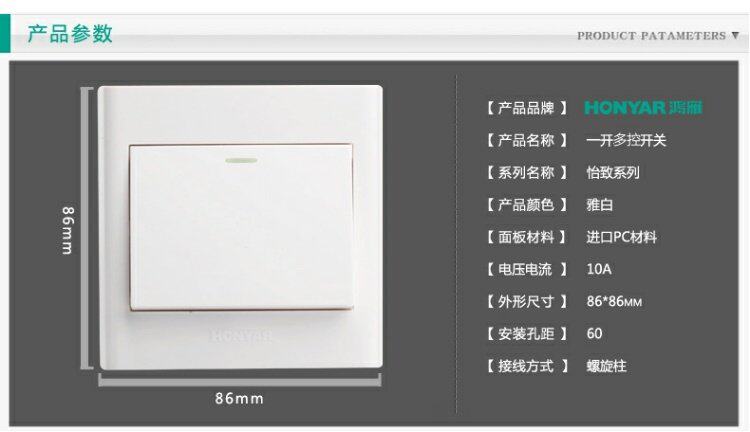Viewport: 750px width, 432px height.
Task: Click the 10A current rating value
Action: click(599, 269)
